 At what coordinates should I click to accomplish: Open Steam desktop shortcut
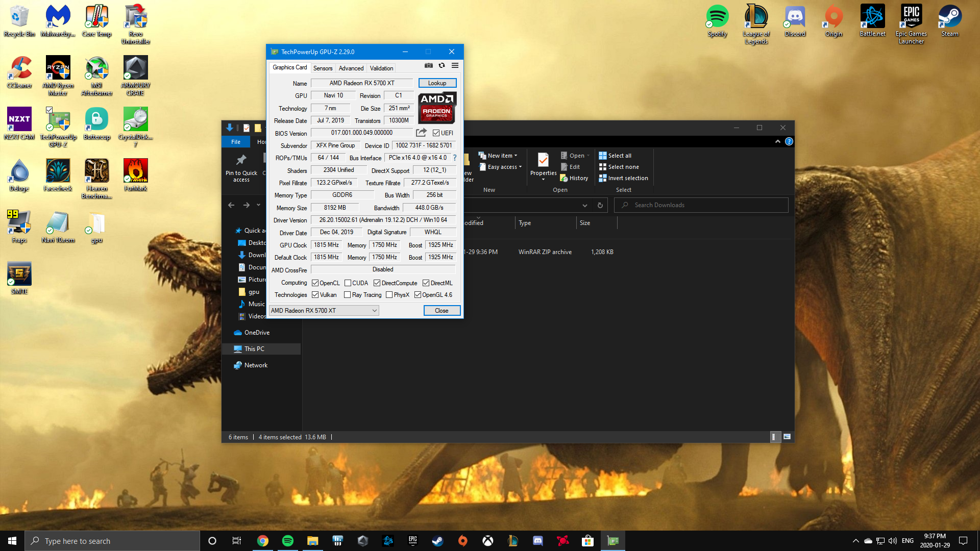(x=950, y=21)
